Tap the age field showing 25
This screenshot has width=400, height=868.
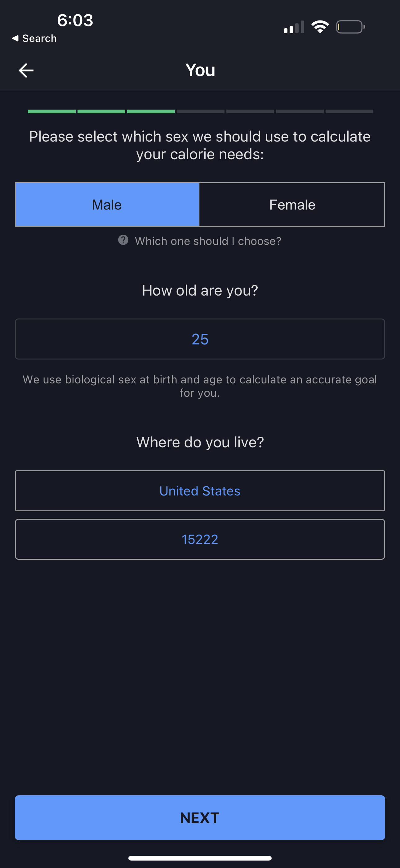(200, 339)
